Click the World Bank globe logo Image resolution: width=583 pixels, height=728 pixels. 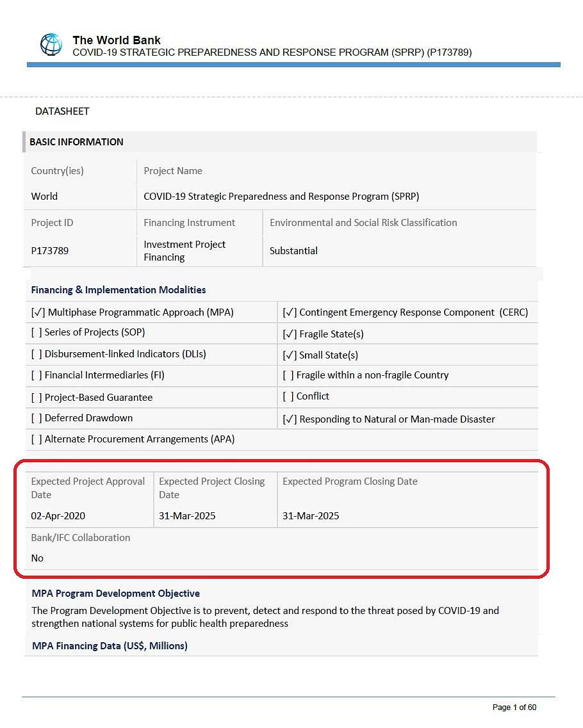pyautogui.click(x=51, y=45)
